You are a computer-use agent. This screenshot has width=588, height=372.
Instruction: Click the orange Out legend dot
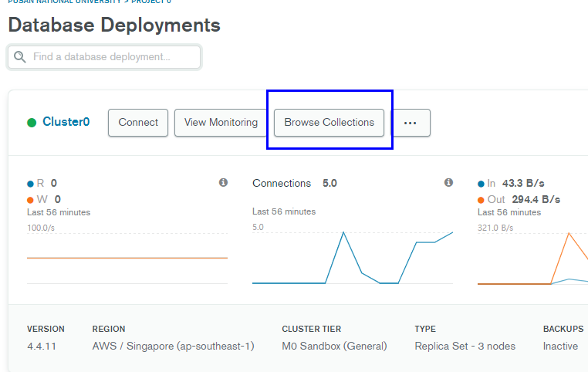pos(481,200)
